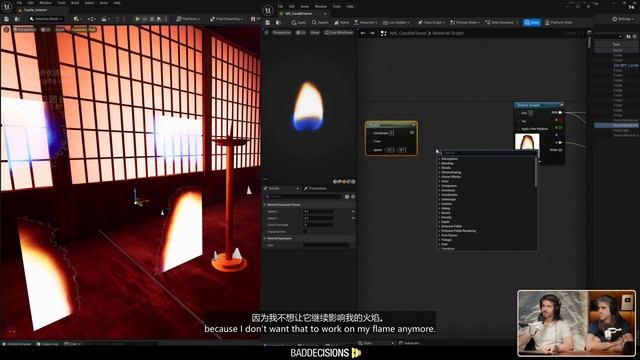Save the level with the main toolbar save icon

click(7, 19)
